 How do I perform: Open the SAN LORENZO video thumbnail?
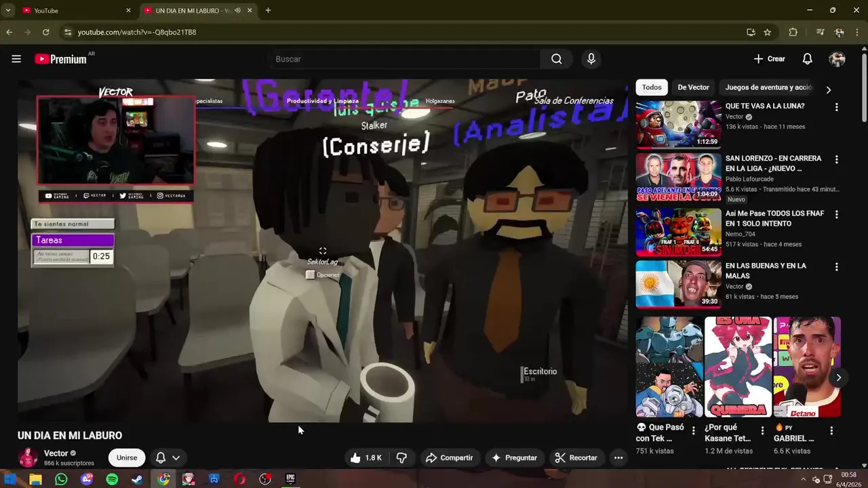pyautogui.click(x=678, y=177)
